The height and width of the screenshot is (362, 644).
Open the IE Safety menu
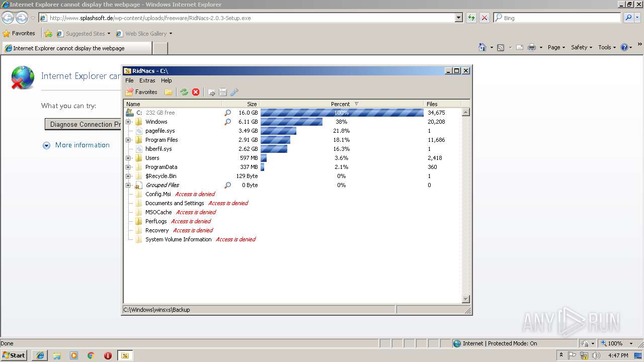(581, 47)
